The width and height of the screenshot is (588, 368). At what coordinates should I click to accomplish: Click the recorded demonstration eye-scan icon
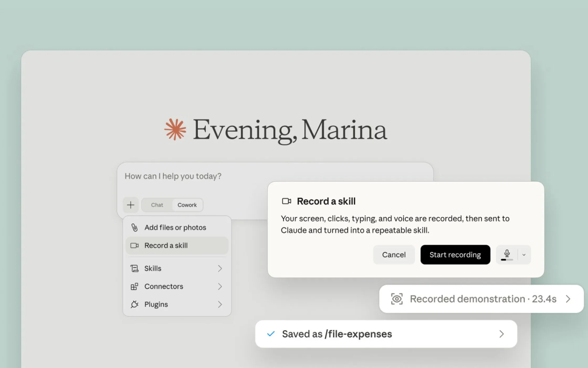(397, 299)
